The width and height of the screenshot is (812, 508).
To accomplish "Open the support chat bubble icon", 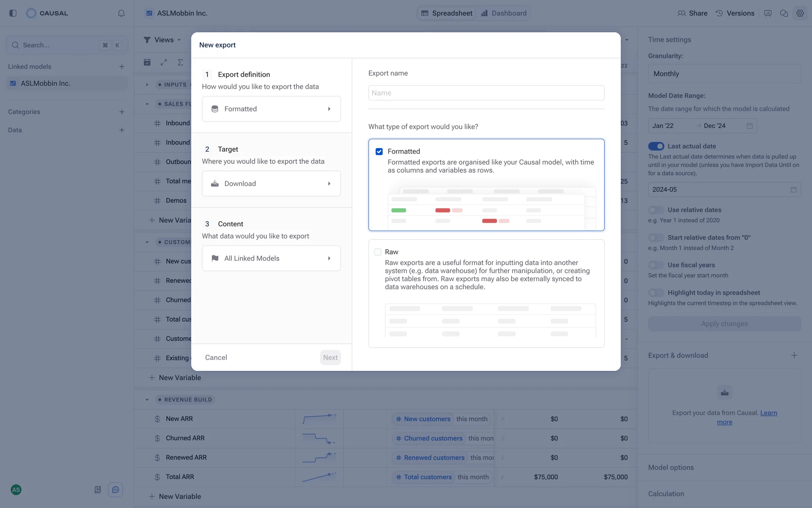I will [115, 490].
